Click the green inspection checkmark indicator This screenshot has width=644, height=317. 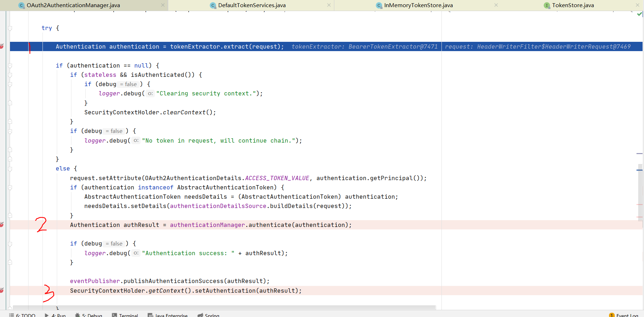point(640,14)
